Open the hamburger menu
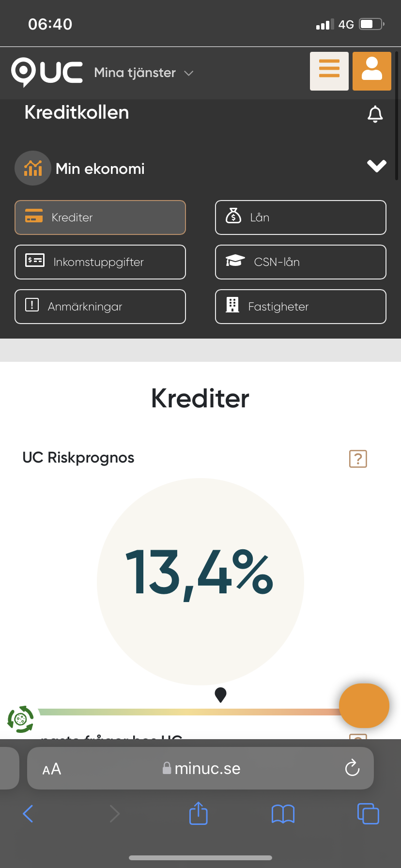The width and height of the screenshot is (401, 868). coord(329,71)
